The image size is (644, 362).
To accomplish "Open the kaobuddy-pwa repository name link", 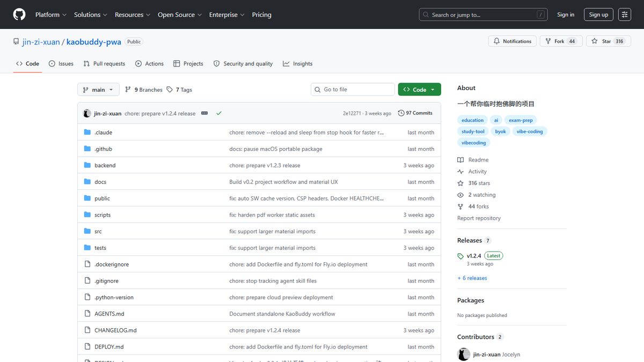I will [94, 42].
